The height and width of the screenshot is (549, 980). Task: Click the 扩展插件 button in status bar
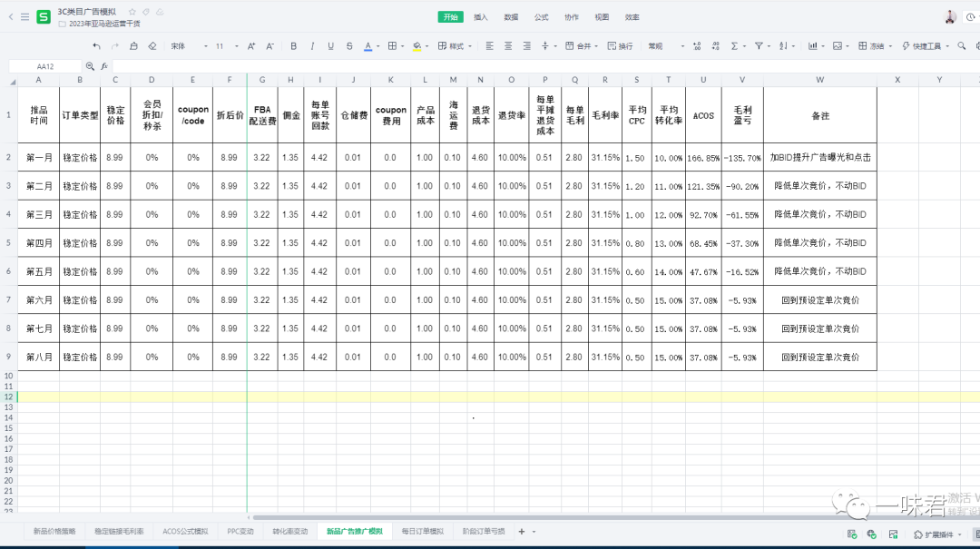[x=930, y=535]
